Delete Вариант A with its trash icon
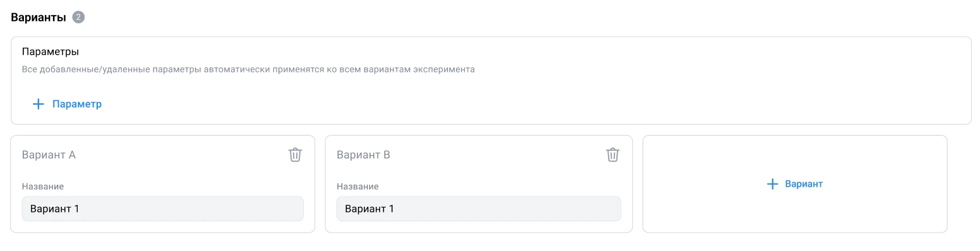This screenshot has height=251, width=980. 295,155
